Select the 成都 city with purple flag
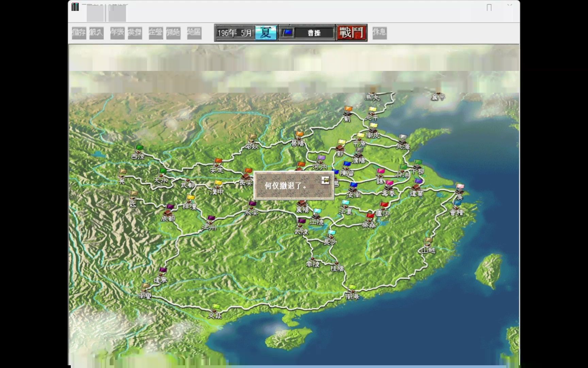Image resolution: width=588 pixels, height=368 pixels. pyautogui.click(x=168, y=213)
